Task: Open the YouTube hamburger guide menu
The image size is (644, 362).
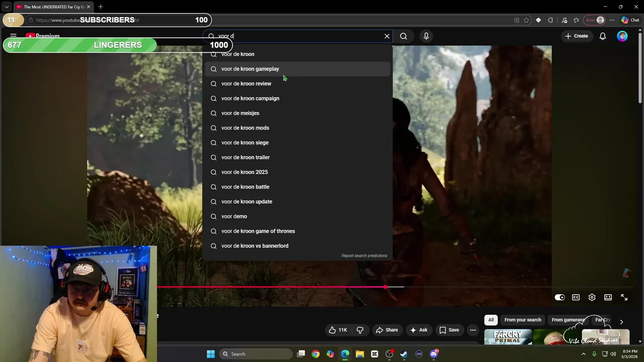Action: pyautogui.click(x=14, y=36)
